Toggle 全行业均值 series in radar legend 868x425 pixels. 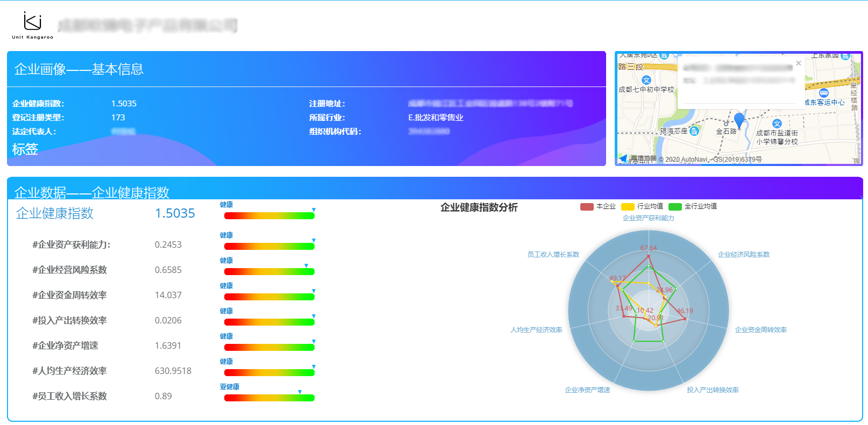tap(693, 206)
